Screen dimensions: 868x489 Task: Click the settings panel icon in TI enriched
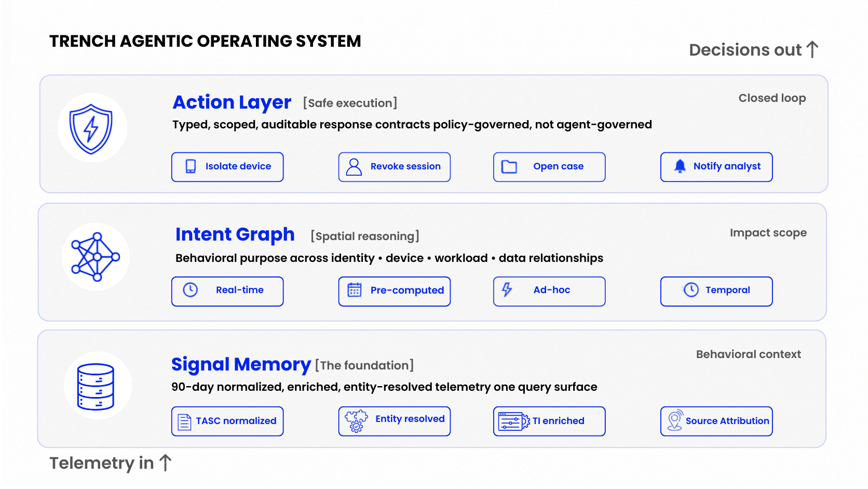click(514, 421)
